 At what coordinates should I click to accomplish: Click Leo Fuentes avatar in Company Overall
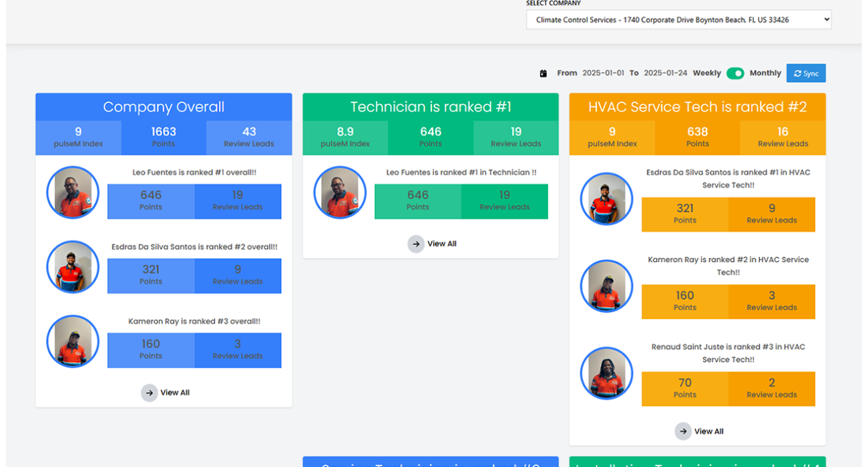coord(73,193)
